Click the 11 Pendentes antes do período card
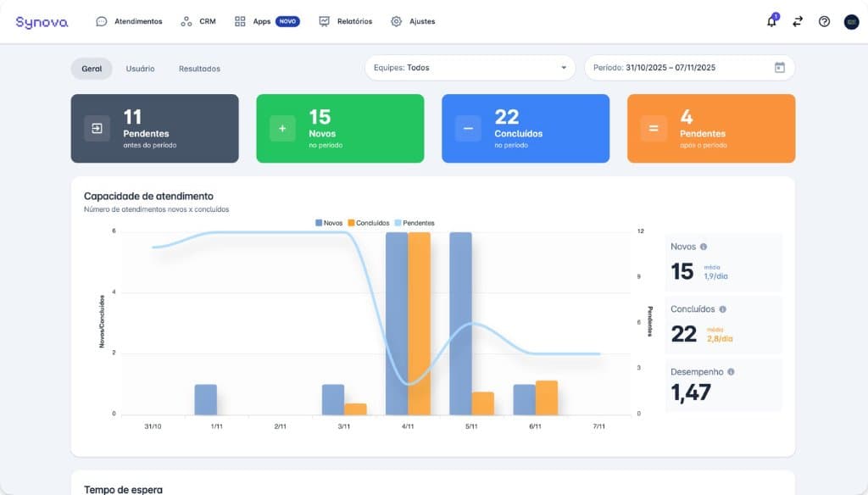 point(154,129)
